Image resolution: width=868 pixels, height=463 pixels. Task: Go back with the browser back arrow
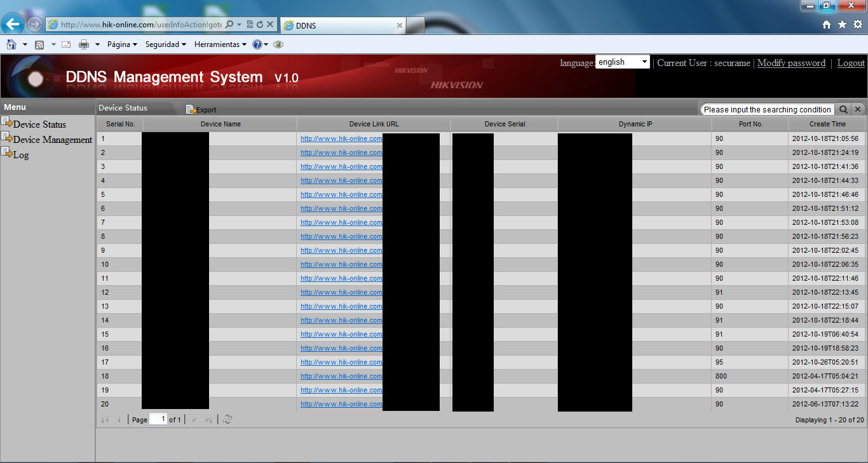click(13, 24)
